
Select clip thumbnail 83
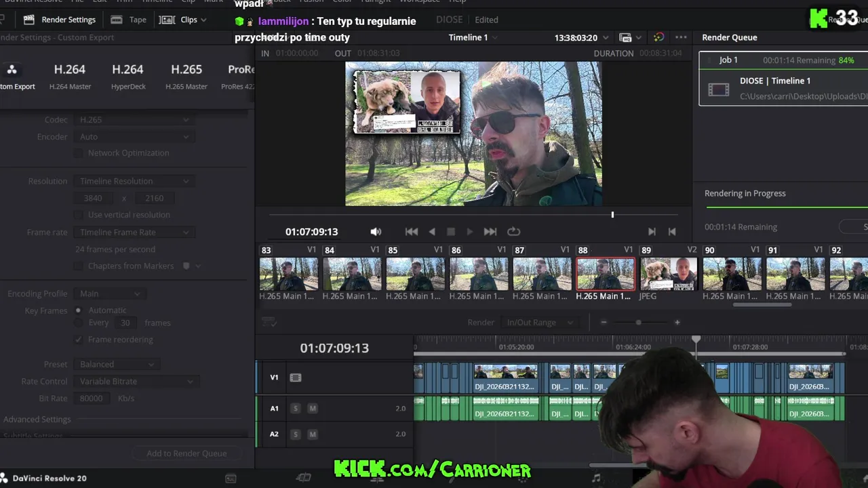click(x=288, y=273)
